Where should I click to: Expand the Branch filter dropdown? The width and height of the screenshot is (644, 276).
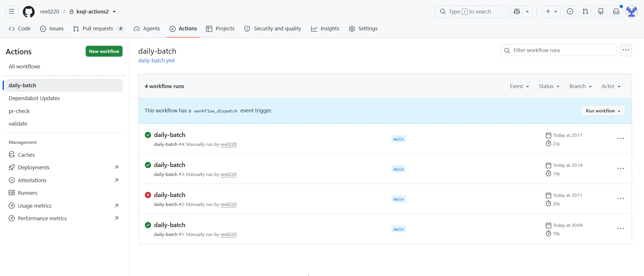click(x=580, y=86)
